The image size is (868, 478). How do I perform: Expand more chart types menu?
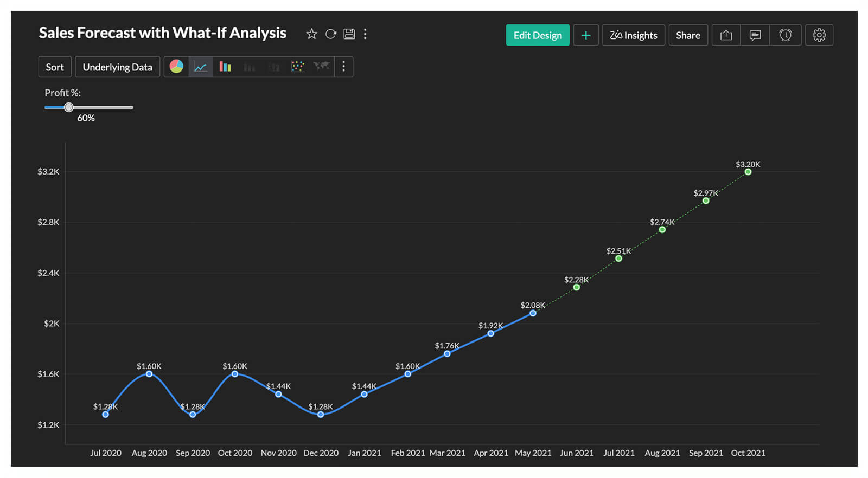click(x=343, y=67)
